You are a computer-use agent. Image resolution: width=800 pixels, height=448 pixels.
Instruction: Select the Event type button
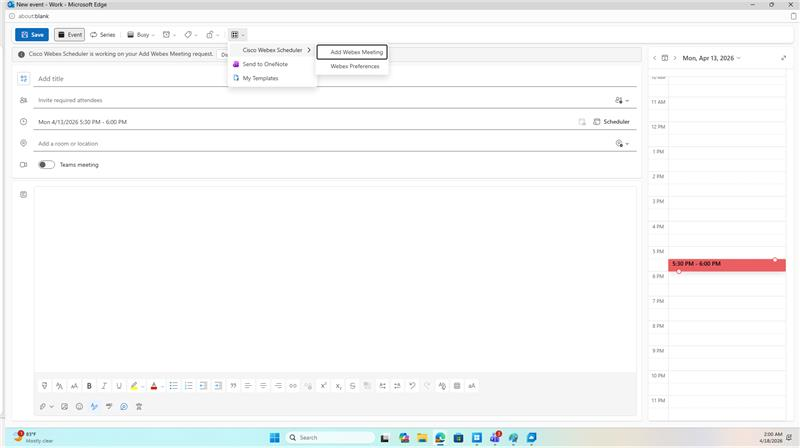click(69, 35)
